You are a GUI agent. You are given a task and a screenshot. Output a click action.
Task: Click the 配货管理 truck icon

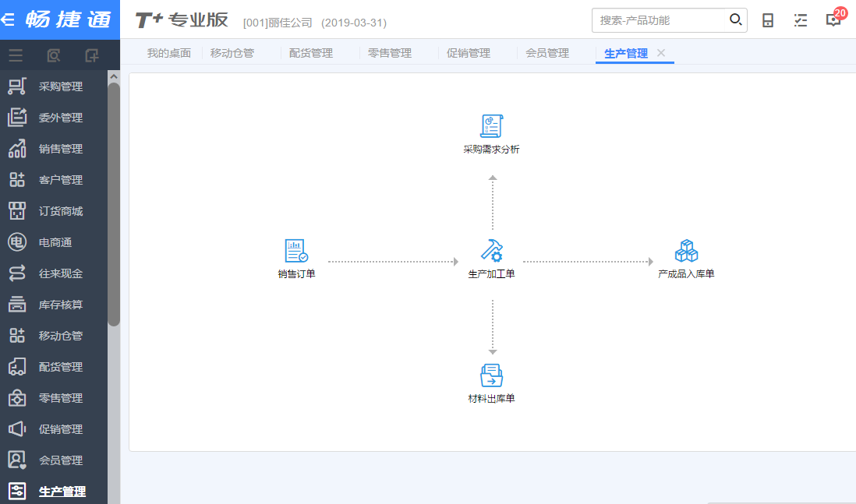[x=17, y=367]
